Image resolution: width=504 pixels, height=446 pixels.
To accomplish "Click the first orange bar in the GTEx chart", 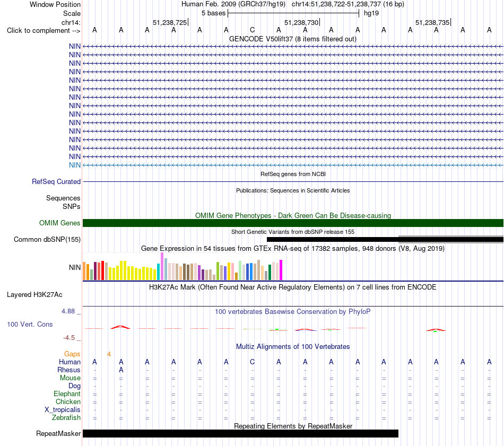I will pyautogui.click(x=84, y=271).
